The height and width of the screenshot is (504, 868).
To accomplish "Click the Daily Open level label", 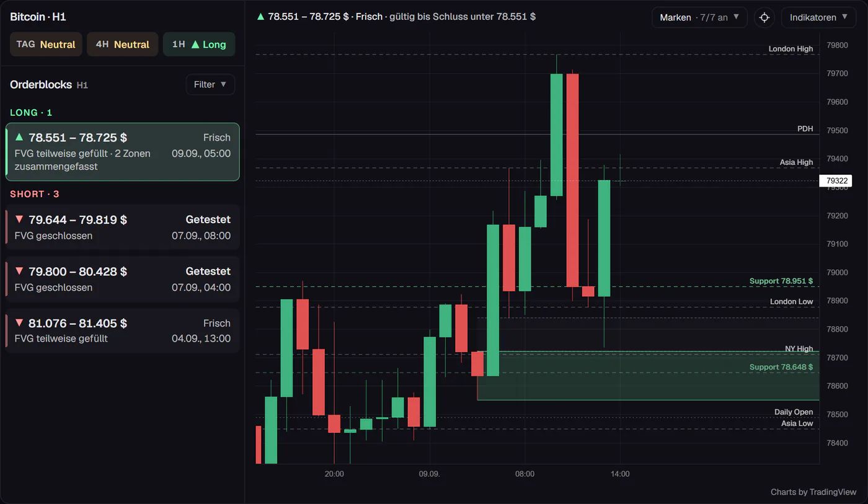I will click(x=794, y=412).
